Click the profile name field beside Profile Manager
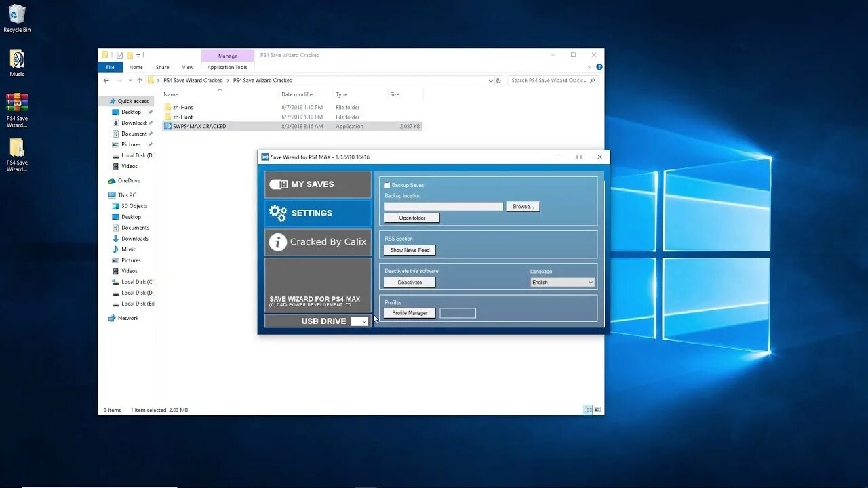The image size is (868, 488). click(x=458, y=313)
